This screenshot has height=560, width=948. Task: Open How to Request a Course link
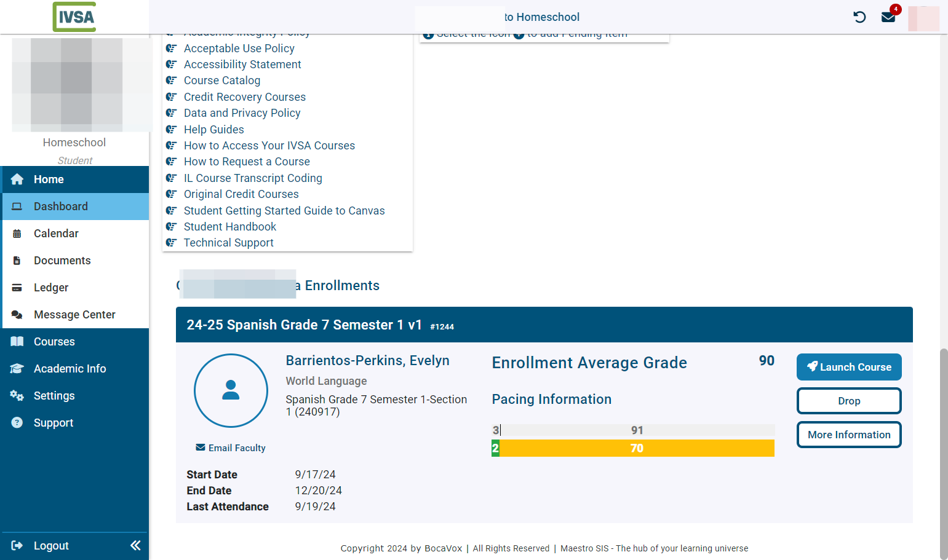coord(247,162)
